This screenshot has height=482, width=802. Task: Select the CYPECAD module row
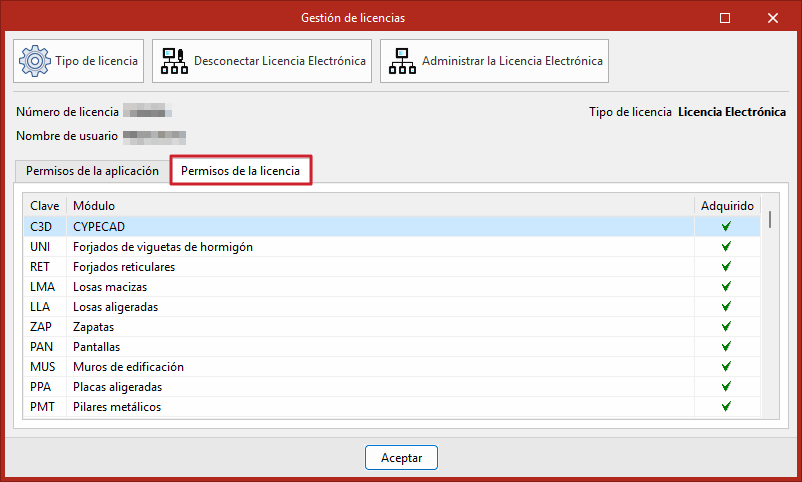pos(392,226)
